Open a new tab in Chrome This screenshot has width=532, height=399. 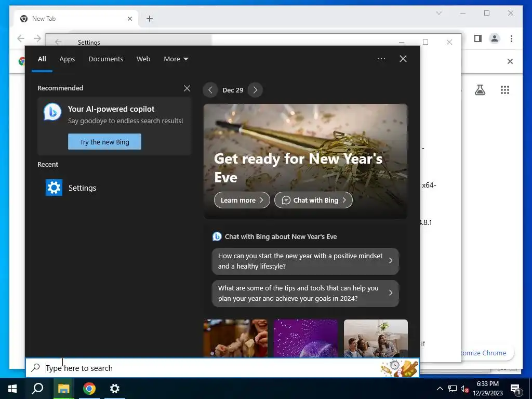tap(150, 19)
